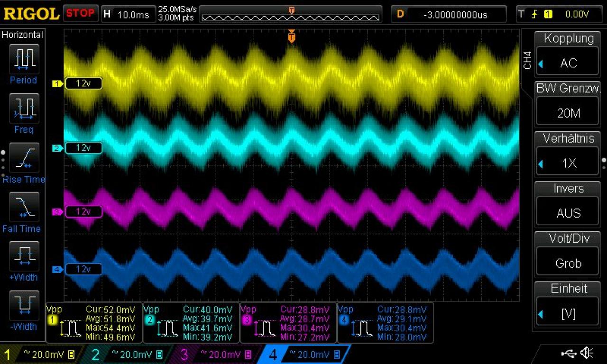This screenshot has height=364, width=607.
Task: Click the blue 12v channel 4 label
Action: (83, 269)
